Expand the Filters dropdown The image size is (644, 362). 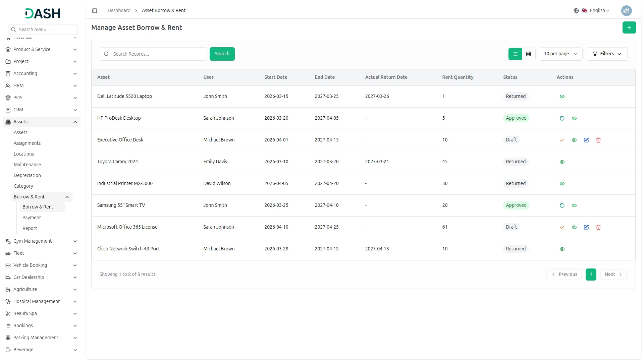point(606,54)
